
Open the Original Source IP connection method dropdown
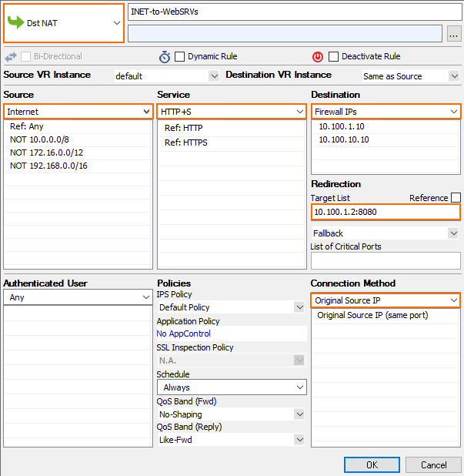[386, 300]
